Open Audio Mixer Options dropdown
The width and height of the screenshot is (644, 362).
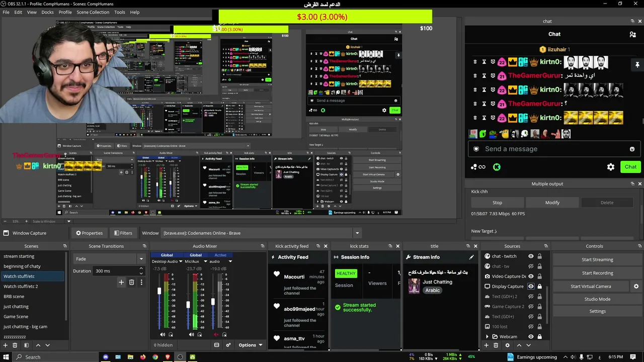250,345
